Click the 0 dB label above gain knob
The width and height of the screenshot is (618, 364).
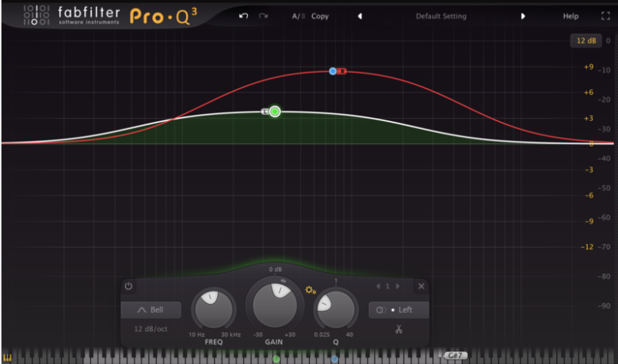[x=275, y=269]
